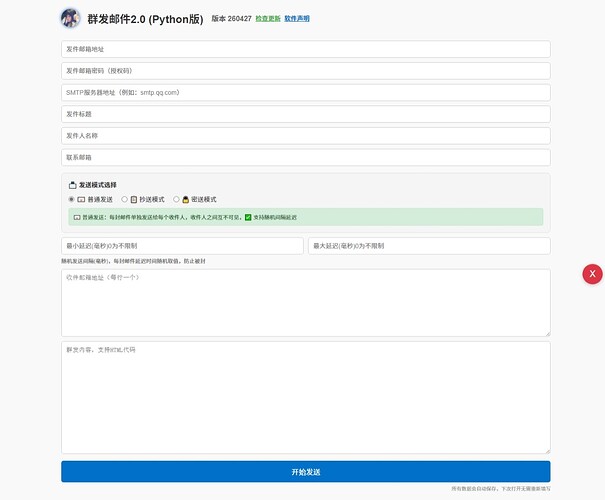The image size is (605, 500).
Task: Click the green checkmark in the info banner
Action: point(248,217)
